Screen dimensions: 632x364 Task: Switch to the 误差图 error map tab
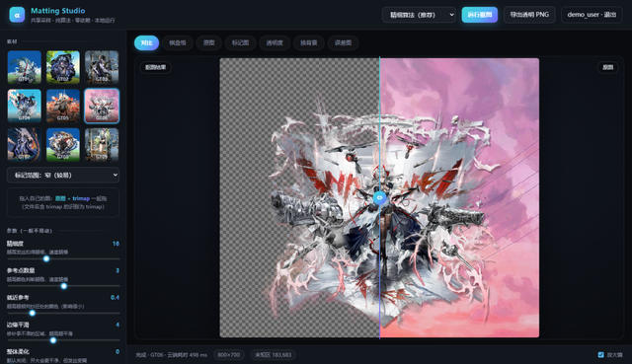click(x=343, y=43)
